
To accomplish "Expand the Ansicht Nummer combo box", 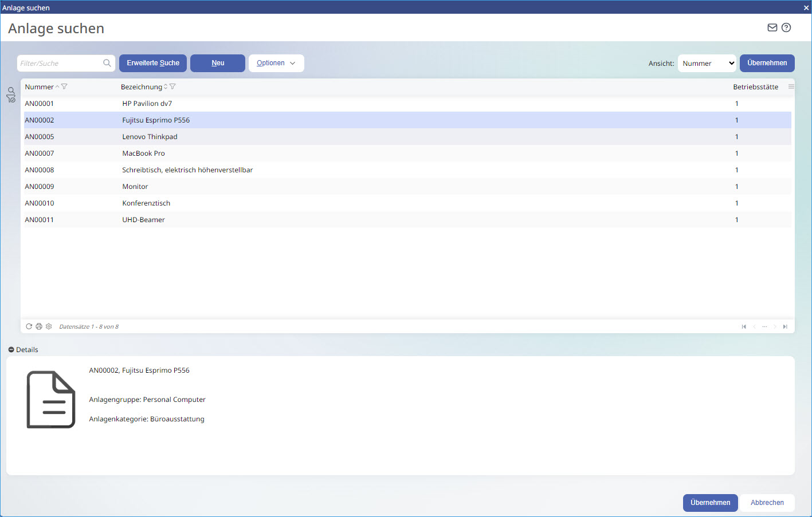I will 707,64.
